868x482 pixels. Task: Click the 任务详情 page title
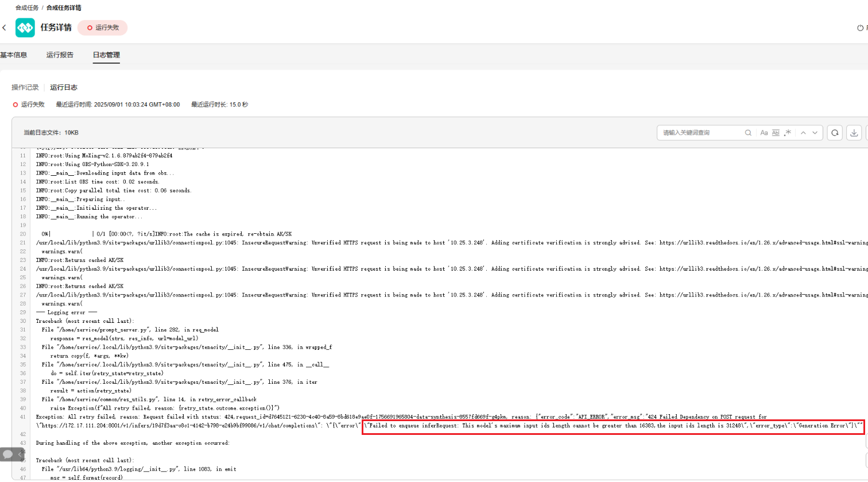coord(56,28)
